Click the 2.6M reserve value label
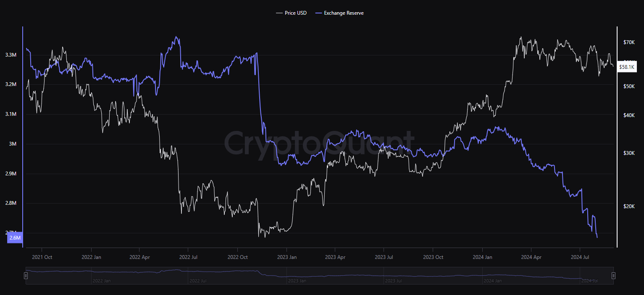Viewport: 644px width, 295px height. tap(15, 238)
